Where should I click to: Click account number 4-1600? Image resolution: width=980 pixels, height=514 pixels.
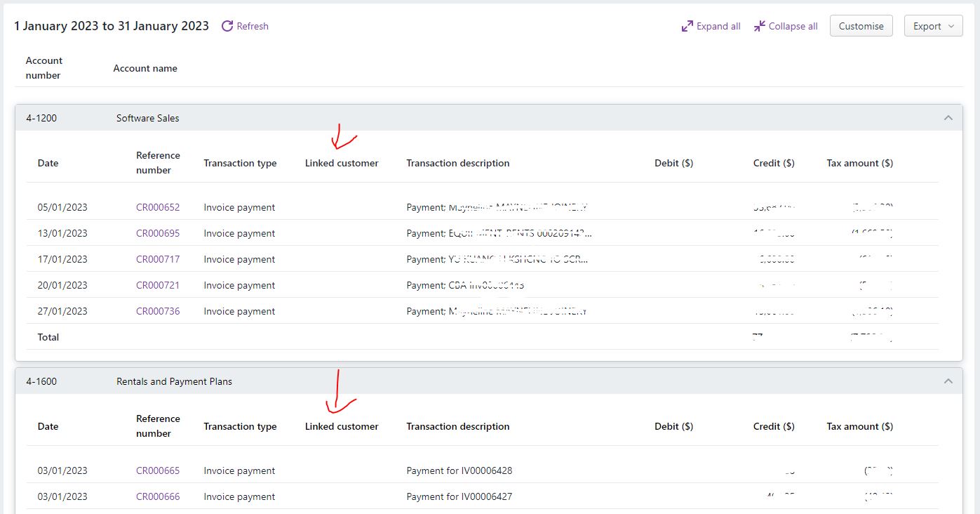click(x=41, y=381)
